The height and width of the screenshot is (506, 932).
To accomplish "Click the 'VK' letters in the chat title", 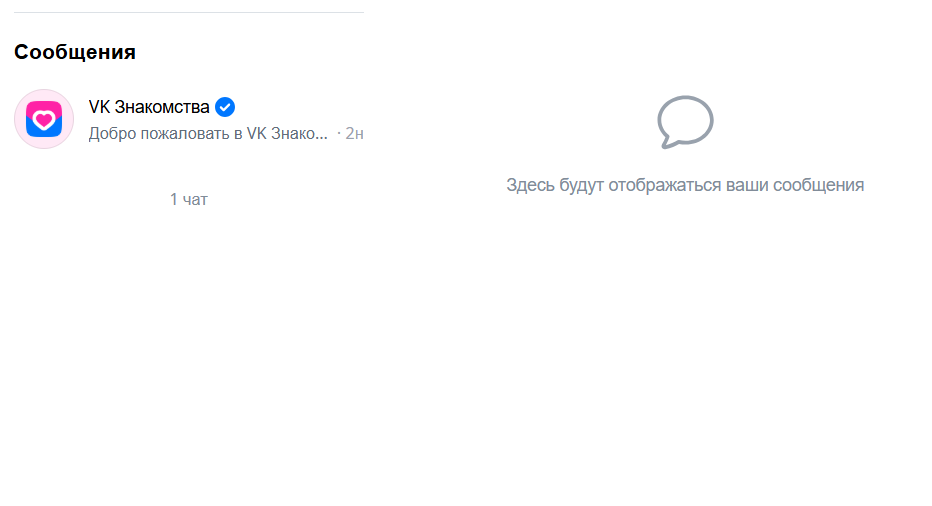I will (99, 107).
